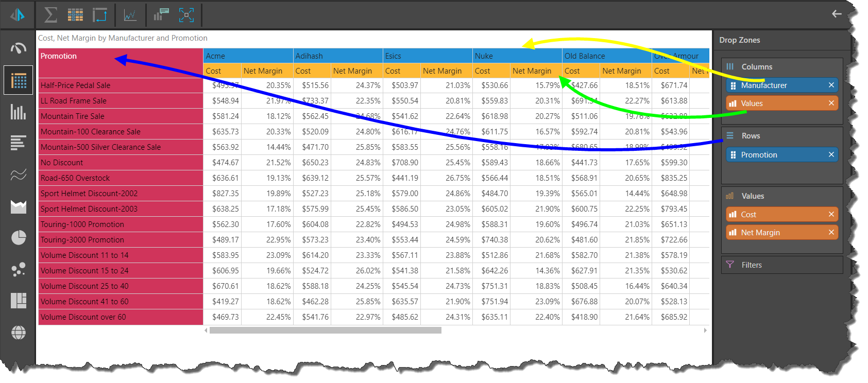This screenshot has height=383, width=868.
Task: Click the Rows drop zone header
Action: 751,136
